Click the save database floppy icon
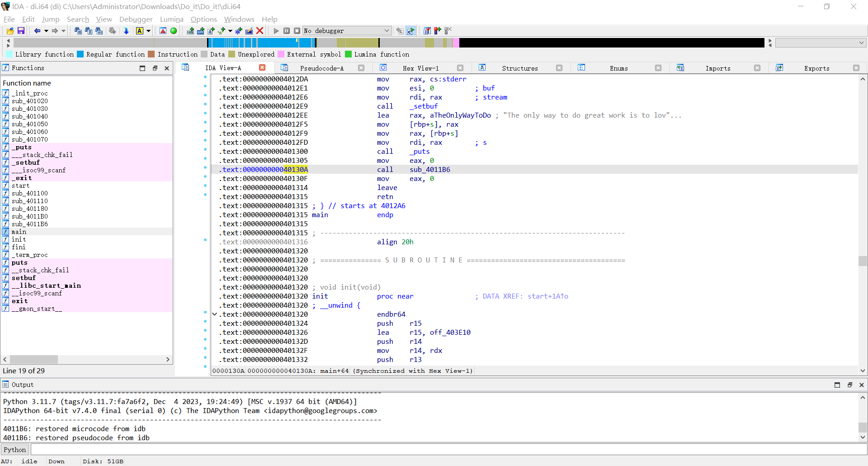The width and height of the screenshot is (868, 466). coord(21,31)
